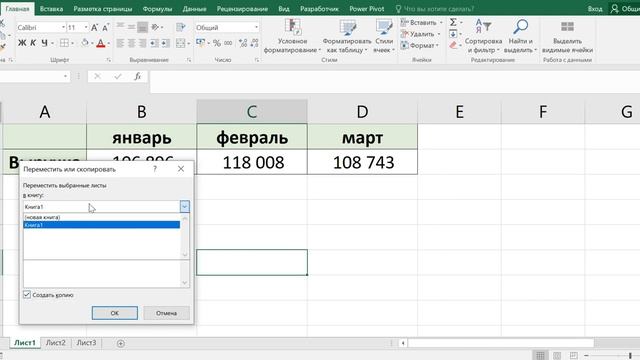Open the Данные ribbon tab
640x360 pixels.
click(194, 9)
